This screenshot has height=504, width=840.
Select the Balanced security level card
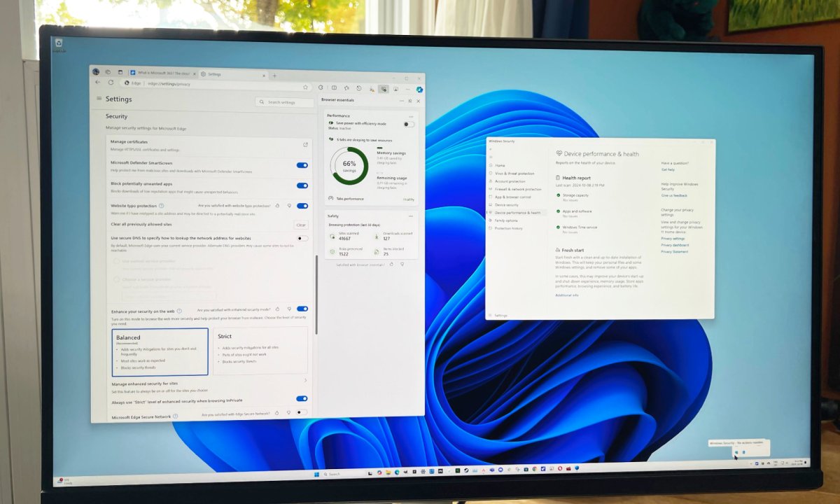[x=160, y=352]
